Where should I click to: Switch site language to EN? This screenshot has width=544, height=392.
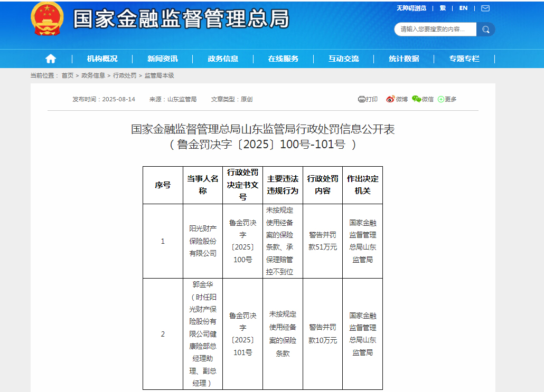click(463, 8)
